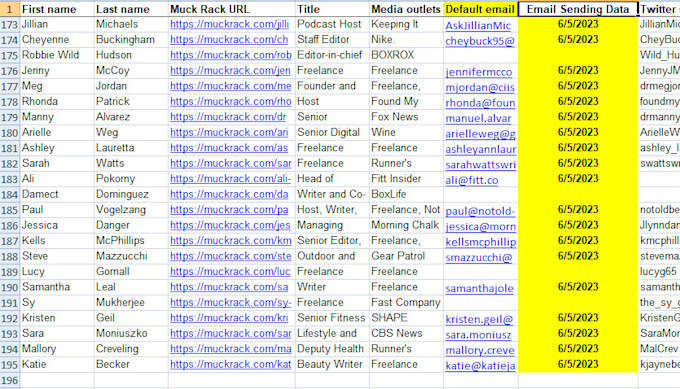Open Sy Mukherjee's Muck Rack link
Screen dimensions: 680x389
231,303
